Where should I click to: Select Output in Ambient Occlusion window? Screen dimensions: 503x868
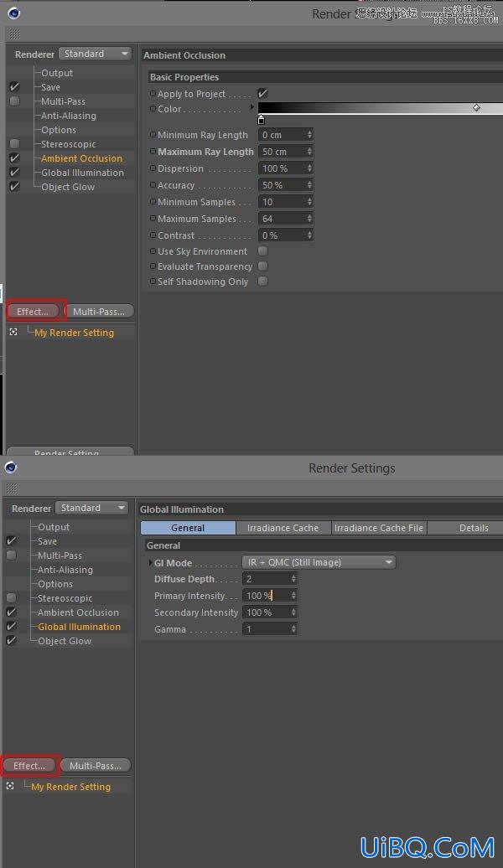point(57,73)
